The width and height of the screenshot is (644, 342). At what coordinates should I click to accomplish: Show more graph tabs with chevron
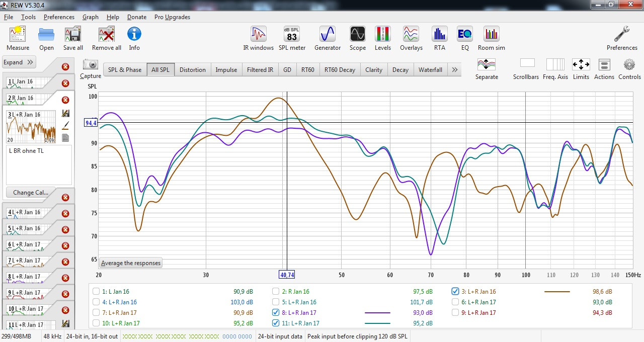tap(454, 70)
